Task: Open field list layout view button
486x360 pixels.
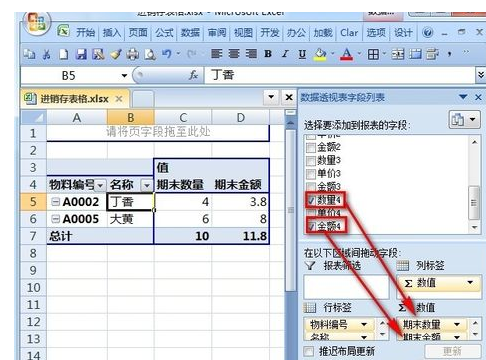Action: pyautogui.click(x=464, y=119)
